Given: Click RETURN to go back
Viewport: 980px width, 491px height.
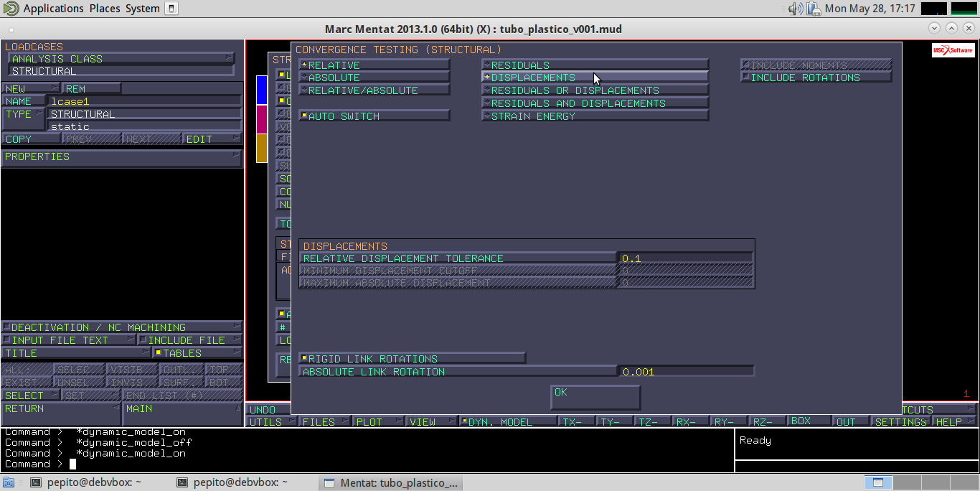Looking at the screenshot, I should [61, 414].
